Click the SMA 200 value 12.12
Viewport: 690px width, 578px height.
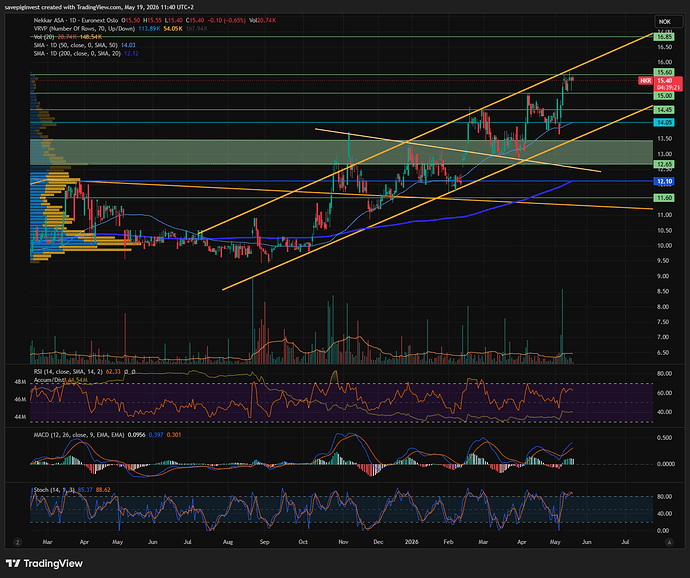click(x=131, y=54)
